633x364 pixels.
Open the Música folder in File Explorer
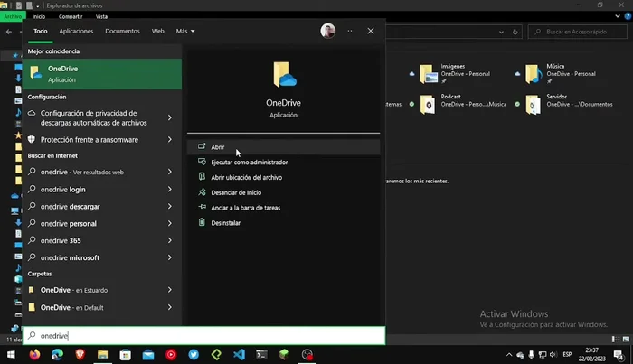(x=559, y=74)
